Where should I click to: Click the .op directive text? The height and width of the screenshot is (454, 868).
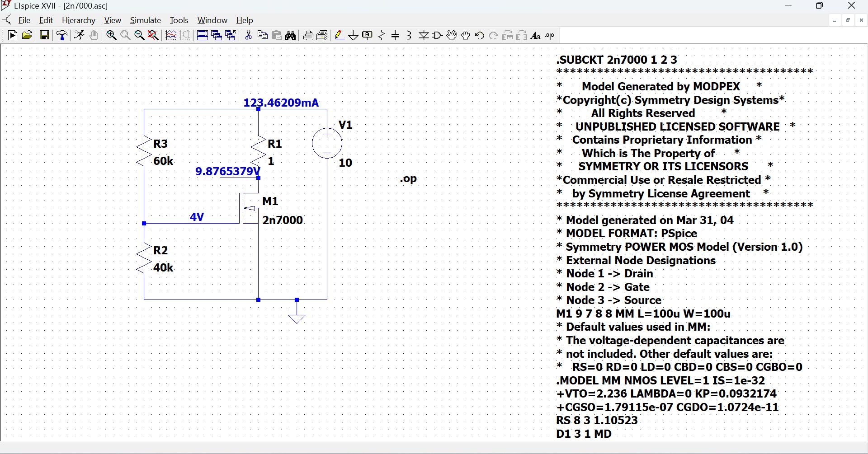[x=408, y=179]
